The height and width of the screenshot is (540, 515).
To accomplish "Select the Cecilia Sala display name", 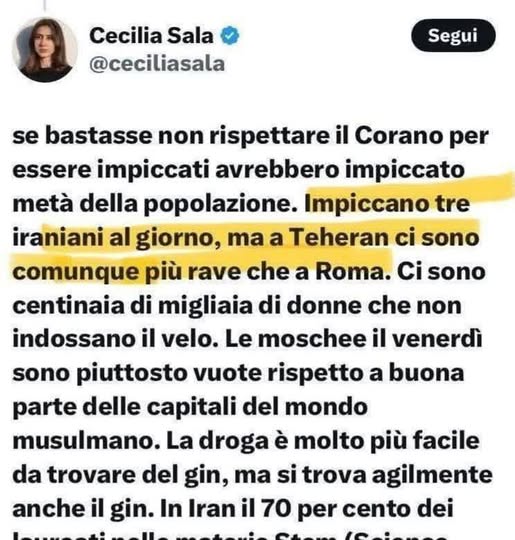I will 151,35.
